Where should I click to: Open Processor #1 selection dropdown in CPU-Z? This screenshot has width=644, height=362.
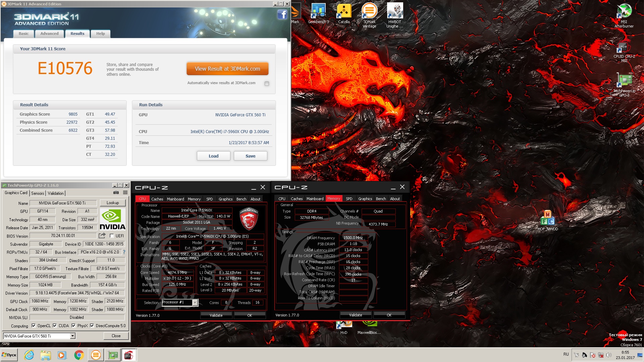195,302
